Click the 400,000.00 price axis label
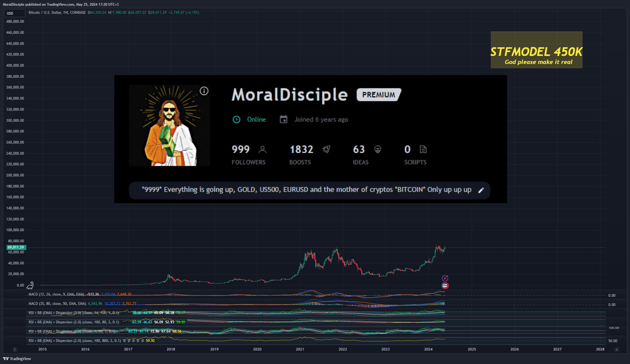This screenshot has width=630, height=364. (15, 66)
